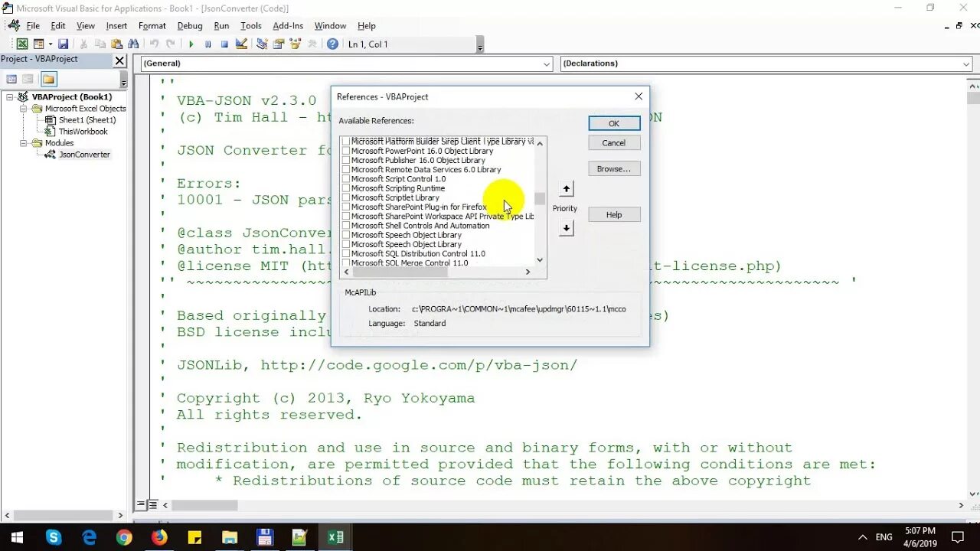Click the Find binoculars icon

tap(133, 44)
